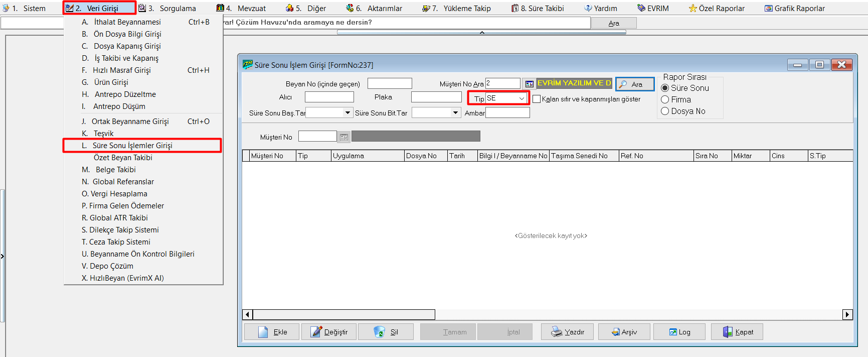Select the Dosya No radio option
868x357 pixels.
point(665,111)
